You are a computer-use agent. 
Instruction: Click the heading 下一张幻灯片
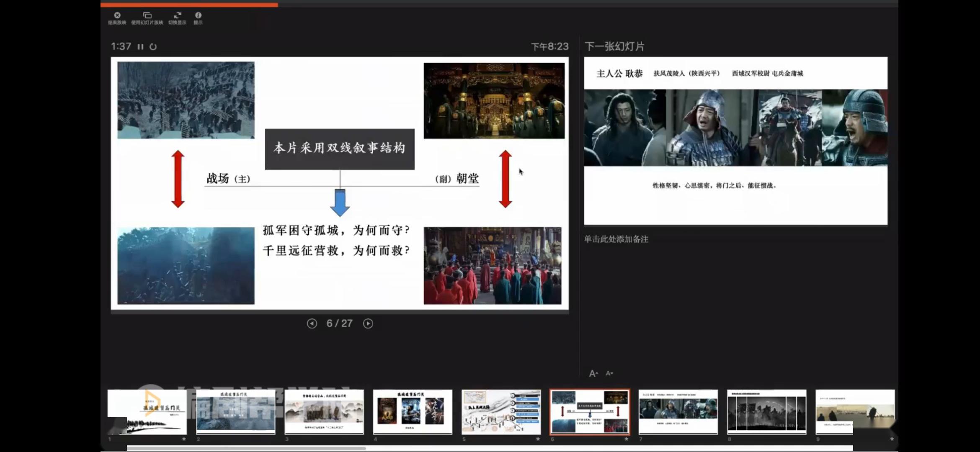(x=614, y=46)
